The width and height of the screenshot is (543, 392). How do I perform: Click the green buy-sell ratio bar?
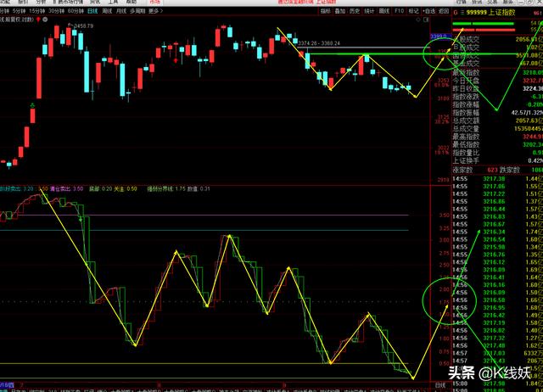point(483,24)
